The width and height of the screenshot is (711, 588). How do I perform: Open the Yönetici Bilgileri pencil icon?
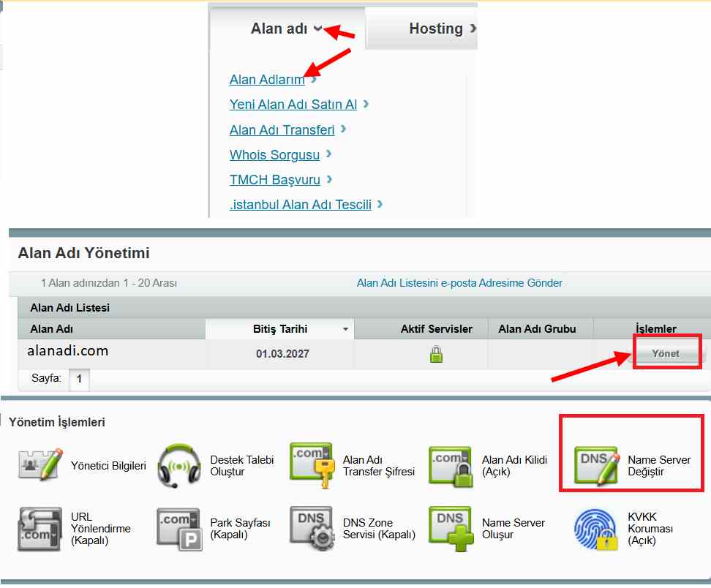pyautogui.click(x=40, y=465)
